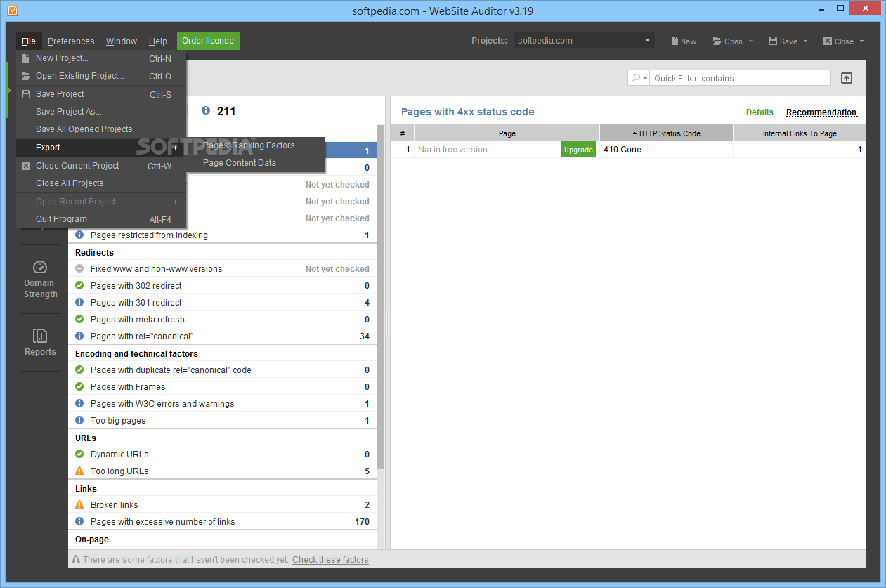Click the Close Current Project X icon
This screenshot has width=886, height=588.
coord(26,166)
